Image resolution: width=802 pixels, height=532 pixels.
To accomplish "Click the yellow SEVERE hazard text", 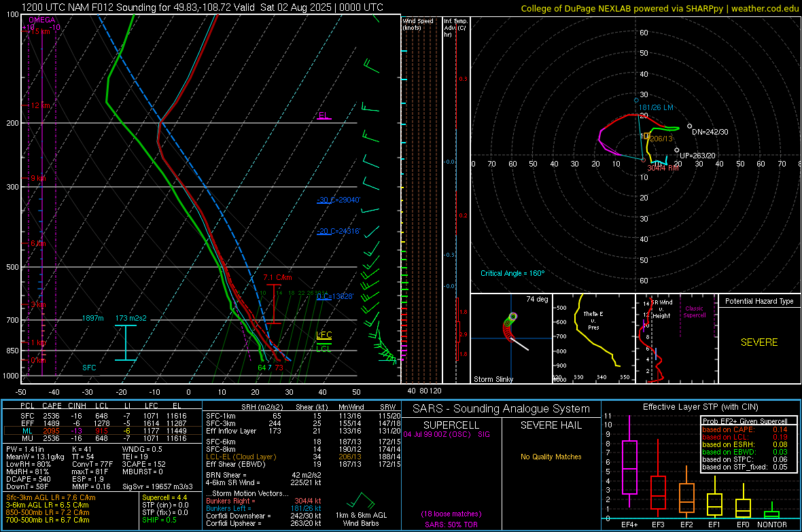I will point(759,342).
